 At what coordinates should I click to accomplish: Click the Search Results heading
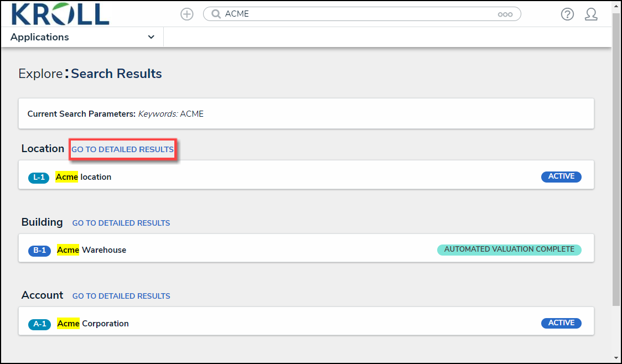pyautogui.click(x=116, y=74)
